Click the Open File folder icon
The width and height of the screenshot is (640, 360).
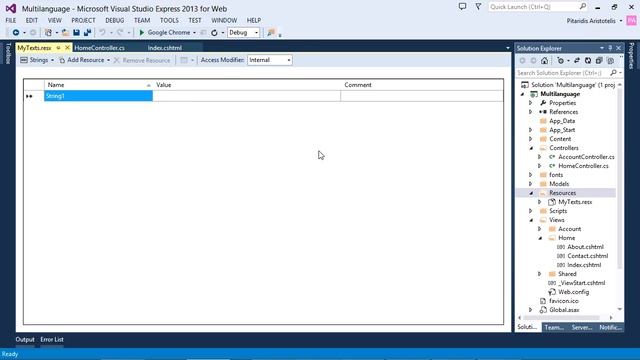pyautogui.click(x=65, y=33)
